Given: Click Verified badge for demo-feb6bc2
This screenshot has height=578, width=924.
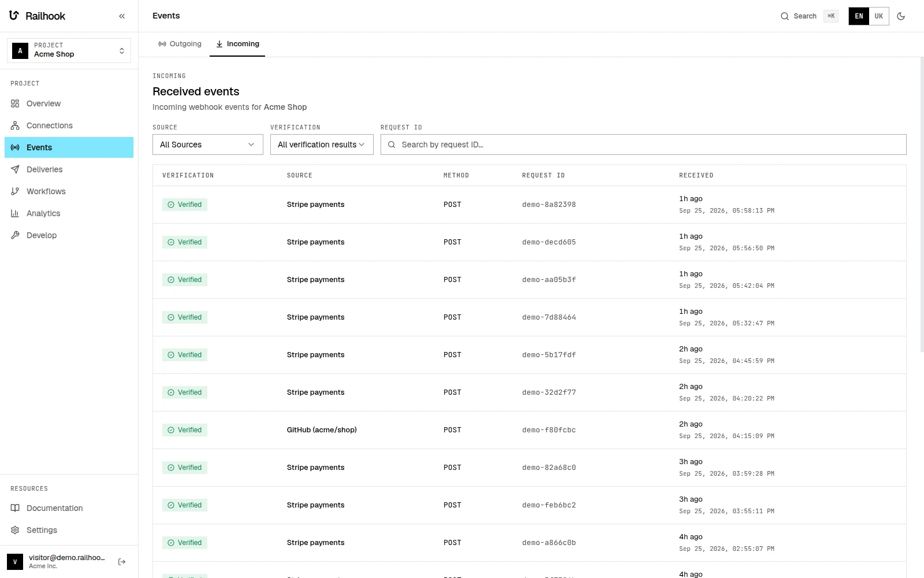Looking at the screenshot, I should tap(185, 505).
